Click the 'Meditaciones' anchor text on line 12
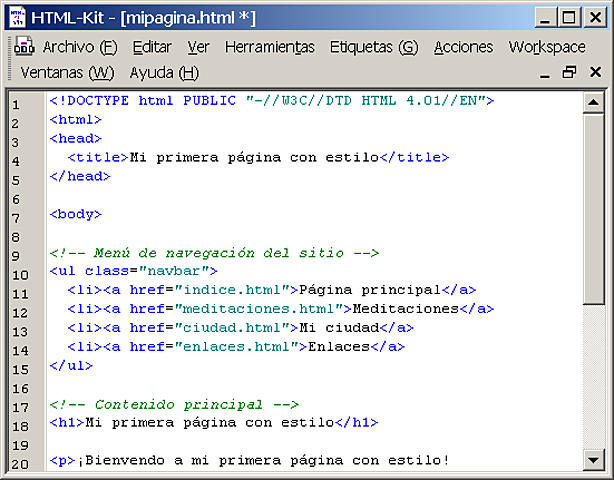This screenshot has width=614, height=480. click(x=406, y=309)
